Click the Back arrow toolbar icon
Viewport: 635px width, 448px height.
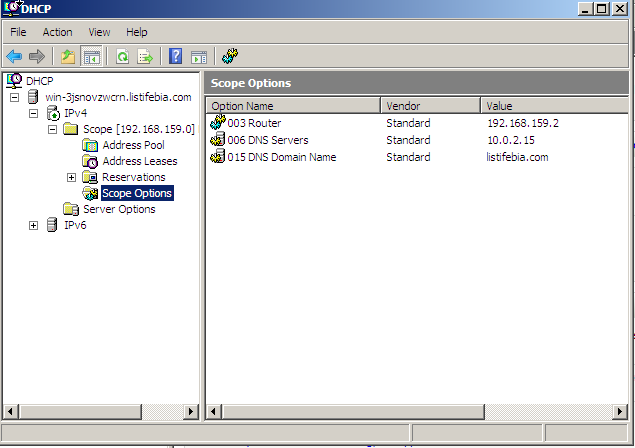tap(14, 56)
